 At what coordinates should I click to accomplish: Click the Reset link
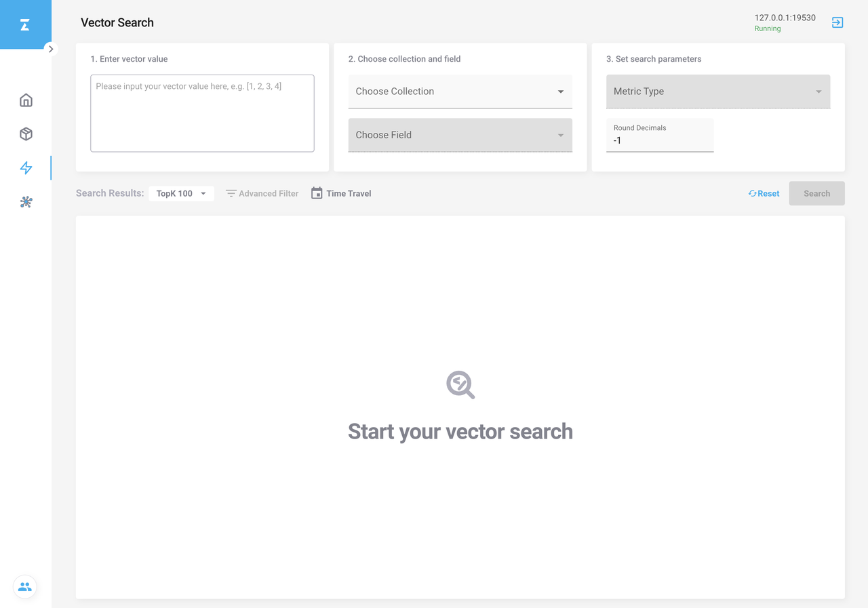[764, 193]
